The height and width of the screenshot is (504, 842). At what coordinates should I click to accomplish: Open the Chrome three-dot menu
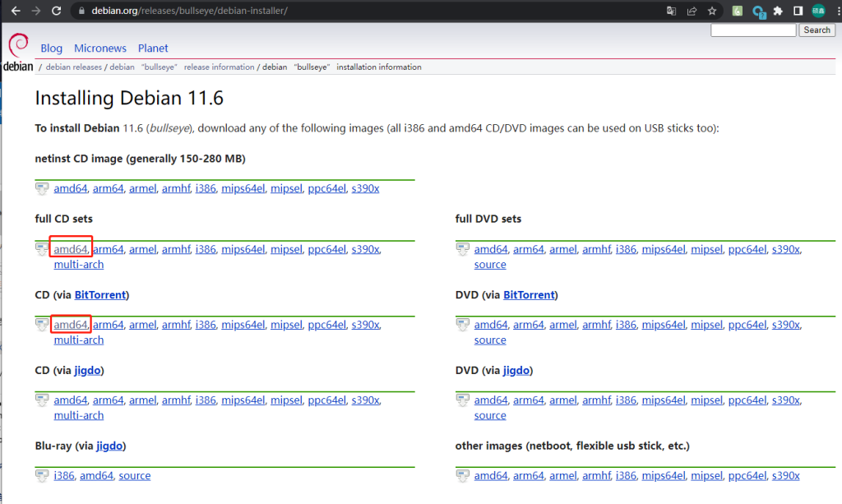tap(834, 12)
